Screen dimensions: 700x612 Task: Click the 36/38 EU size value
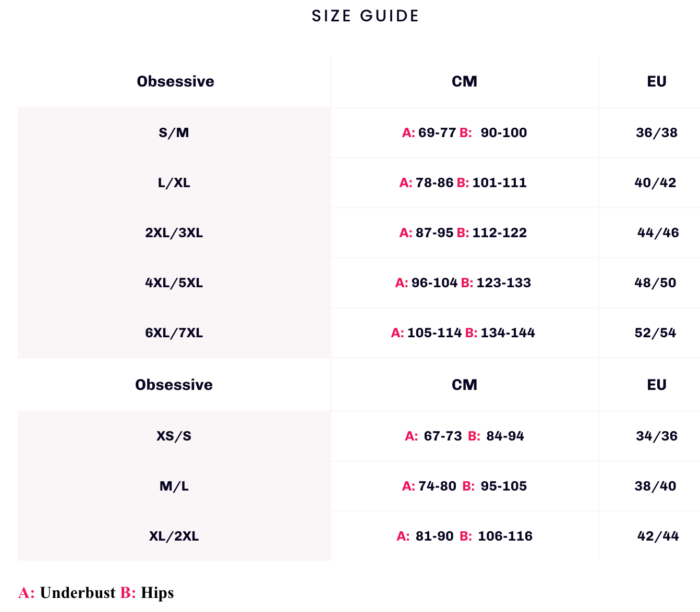tap(656, 133)
